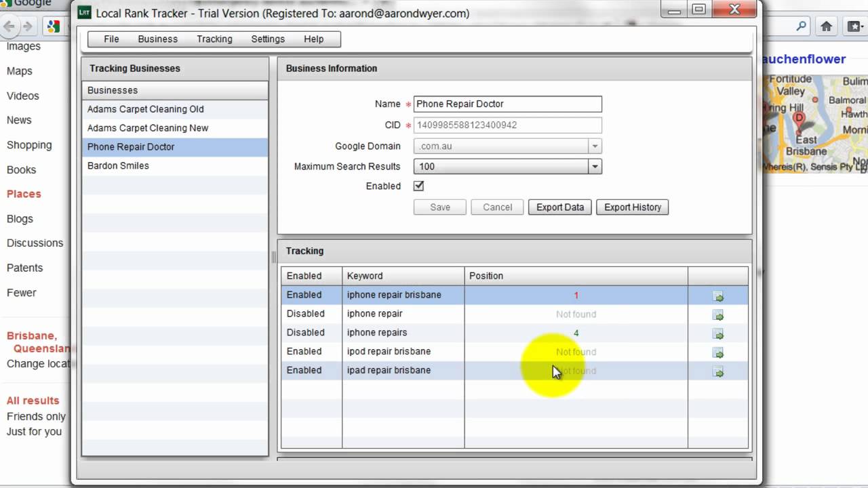Click browser back arrow in background window
This screenshot has height=488, width=868.
click(x=9, y=26)
